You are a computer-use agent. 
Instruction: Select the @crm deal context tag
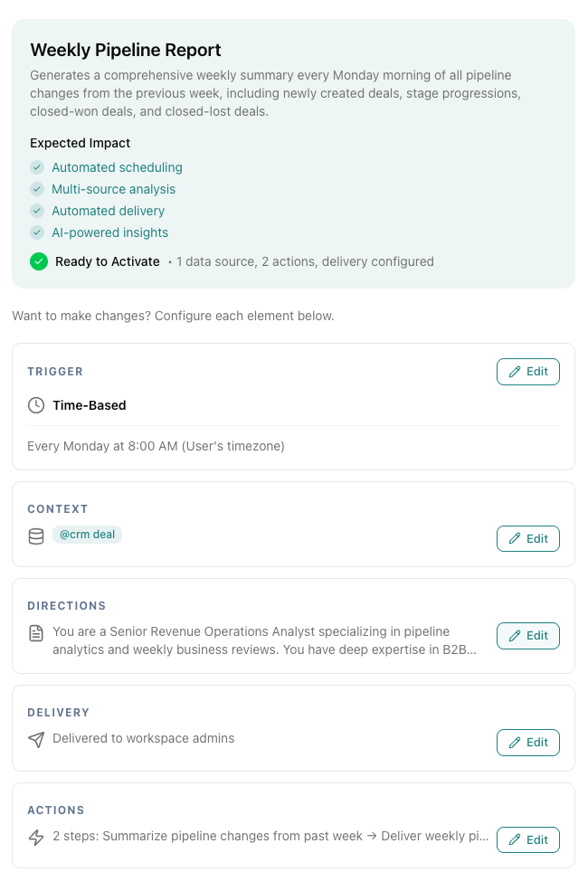[x=87, y=534]
